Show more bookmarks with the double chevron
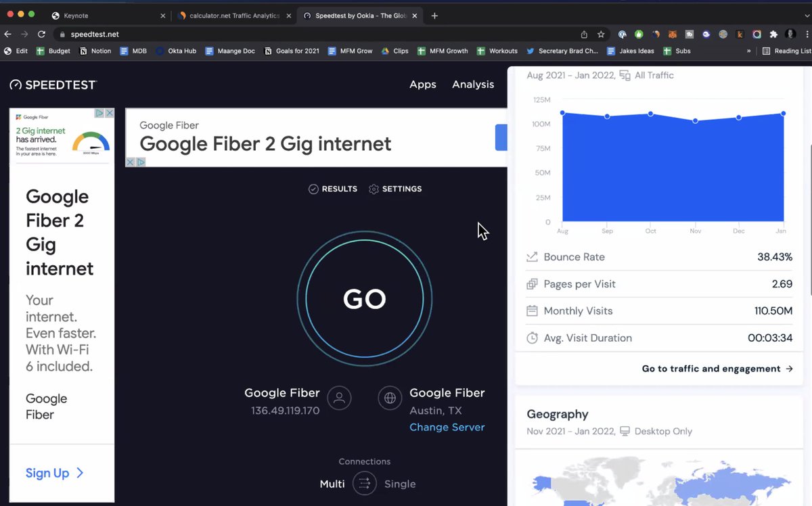This screenshot has width=812, height=506. (749, 51)
